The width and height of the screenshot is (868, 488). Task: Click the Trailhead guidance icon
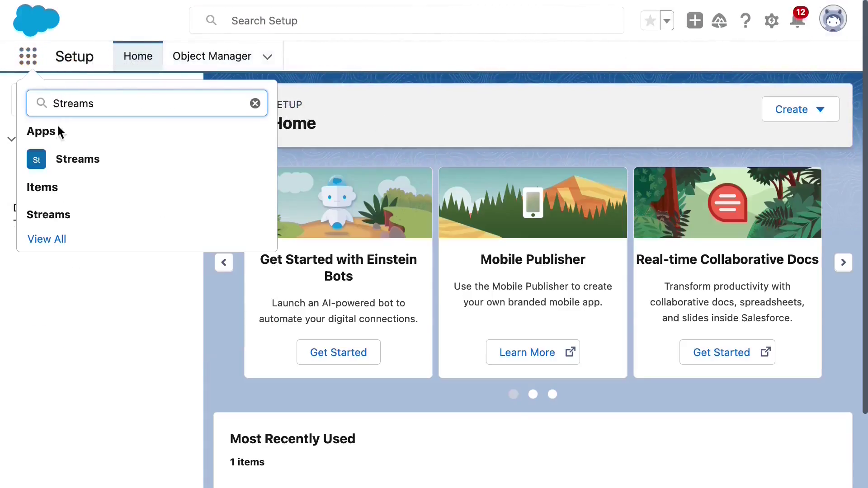(719, 21)
